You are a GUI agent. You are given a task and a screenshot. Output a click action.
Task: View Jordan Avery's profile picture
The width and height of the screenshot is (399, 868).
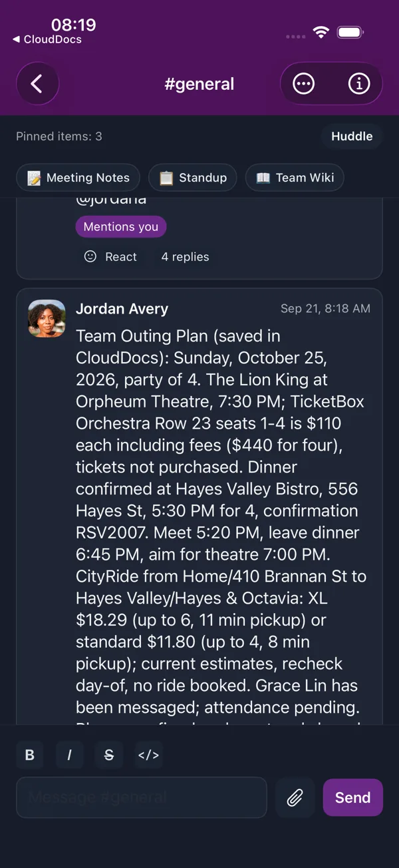tap(47, 318)
